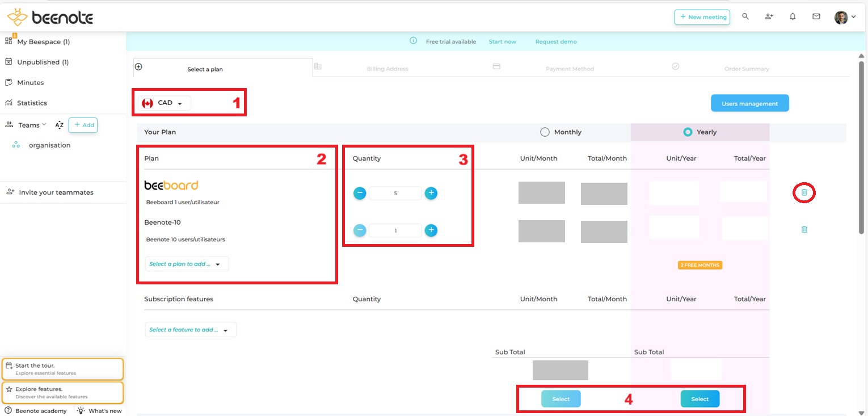This screenshot has width=868, height=416.
Task: Delete the Beeboard plan with trash icon
Action: 804,193
